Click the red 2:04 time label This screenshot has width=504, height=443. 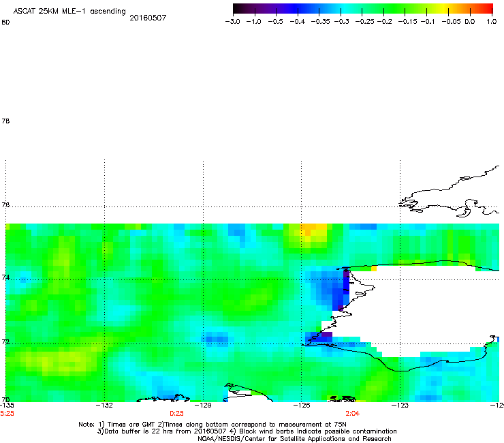pyautogui.click(x=353, y=414)
